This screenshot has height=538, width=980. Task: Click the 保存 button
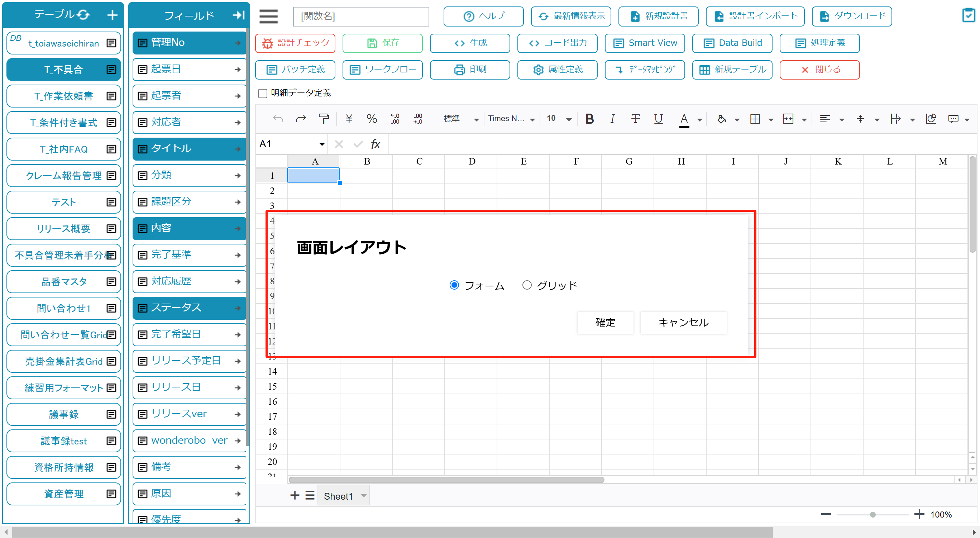[x=382, y=43]
